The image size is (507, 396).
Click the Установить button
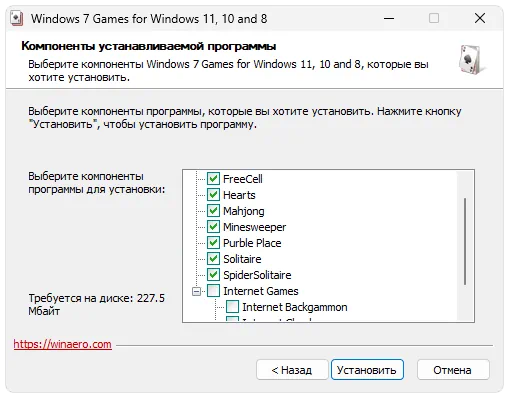pyautogui.click(x=367, y=370)
